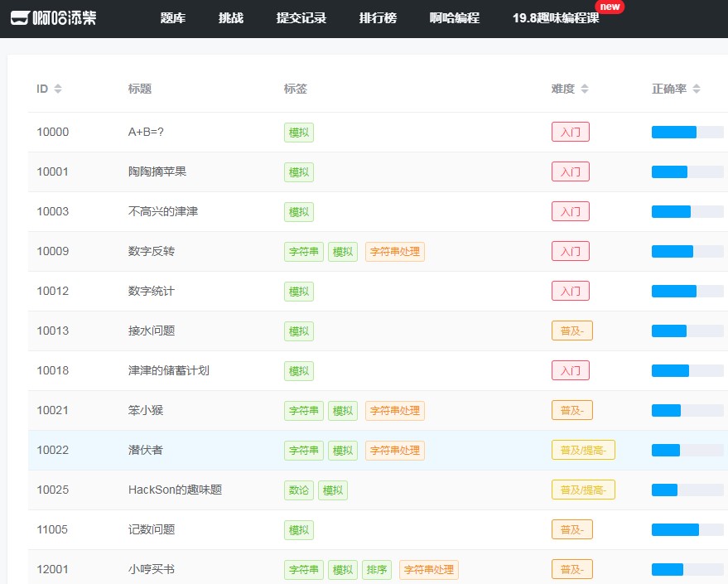Click accuracy bar in 记数问题 row

click(687, 529)
